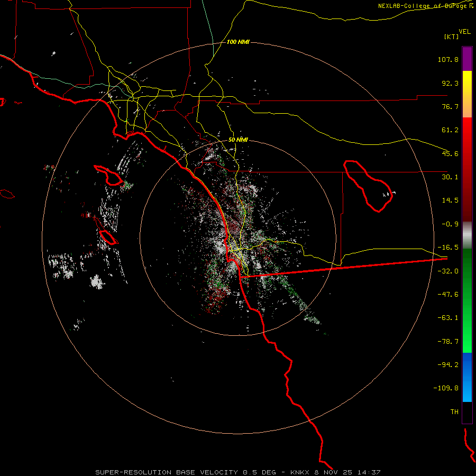Click the purple segment of velocity color bar
The height and width of the screenshot is (476, 476).
(467, 59)
